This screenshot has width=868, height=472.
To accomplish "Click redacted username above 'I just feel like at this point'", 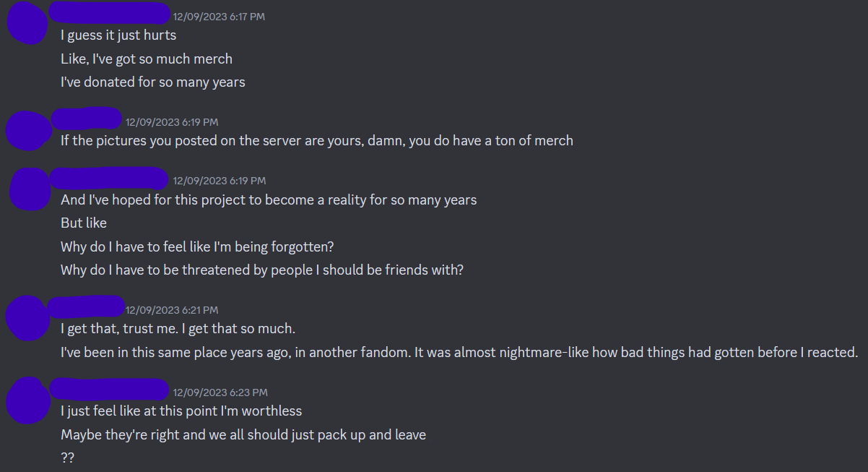I will click(110, 389).
